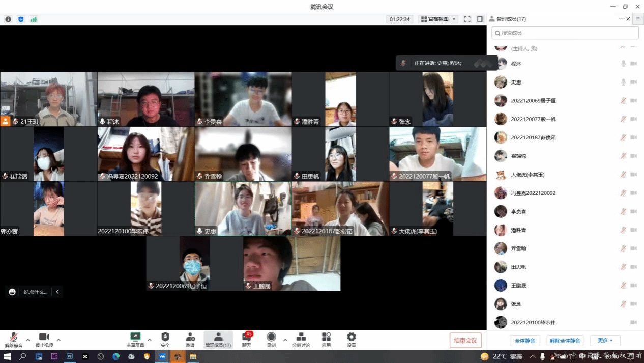Screen dimensions: 644x363
Task: Open the Share Screen (共享屏幕) tool
Action: click(135, 340)
